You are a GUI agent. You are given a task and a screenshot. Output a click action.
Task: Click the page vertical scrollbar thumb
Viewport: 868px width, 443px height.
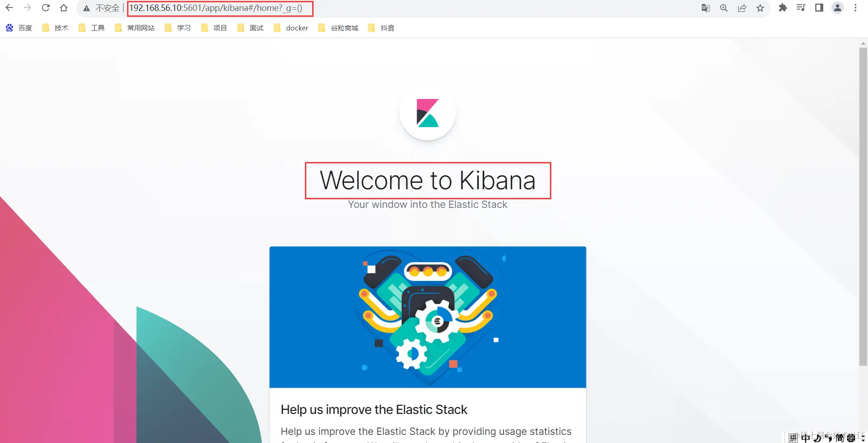click(863, 207)
